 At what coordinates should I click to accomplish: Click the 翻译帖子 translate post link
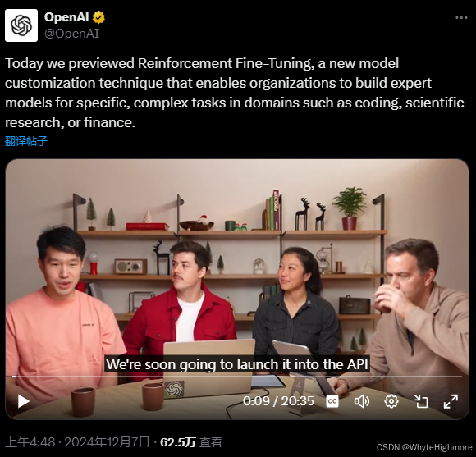[x=26, y=141]
